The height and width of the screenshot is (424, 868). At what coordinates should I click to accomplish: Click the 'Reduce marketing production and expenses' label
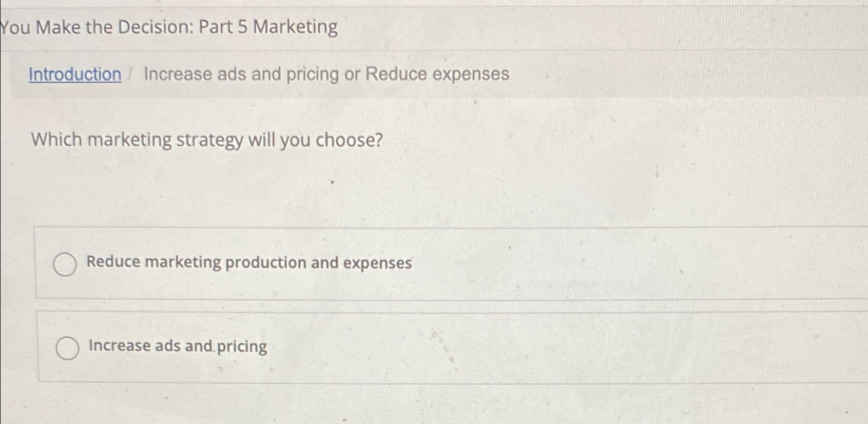[x=249, y=263]
